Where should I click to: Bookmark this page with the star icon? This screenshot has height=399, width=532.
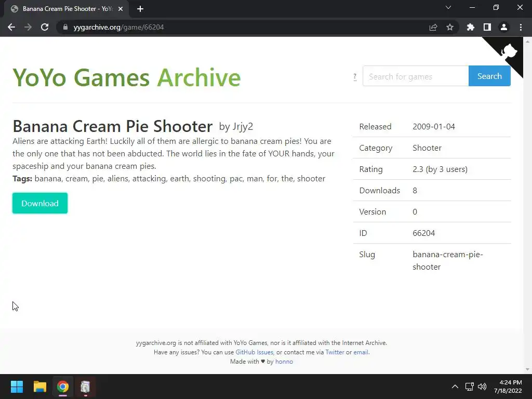[x=450, y=27]
